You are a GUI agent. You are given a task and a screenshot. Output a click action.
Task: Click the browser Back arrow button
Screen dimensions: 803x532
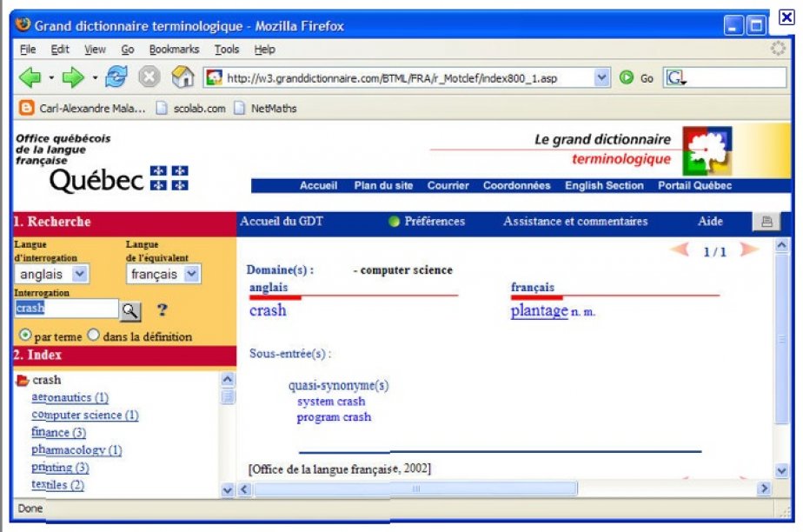pyautogui.click(x=30, y=77)
